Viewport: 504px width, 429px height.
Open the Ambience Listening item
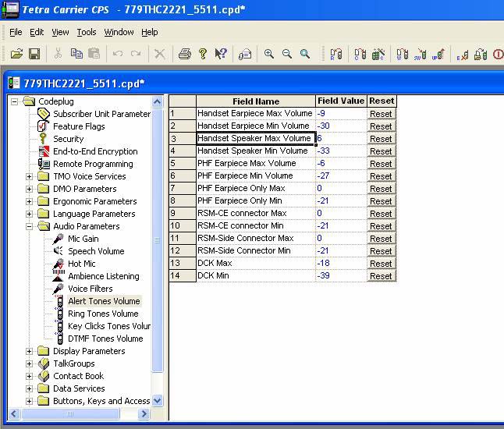coord(103,276)
